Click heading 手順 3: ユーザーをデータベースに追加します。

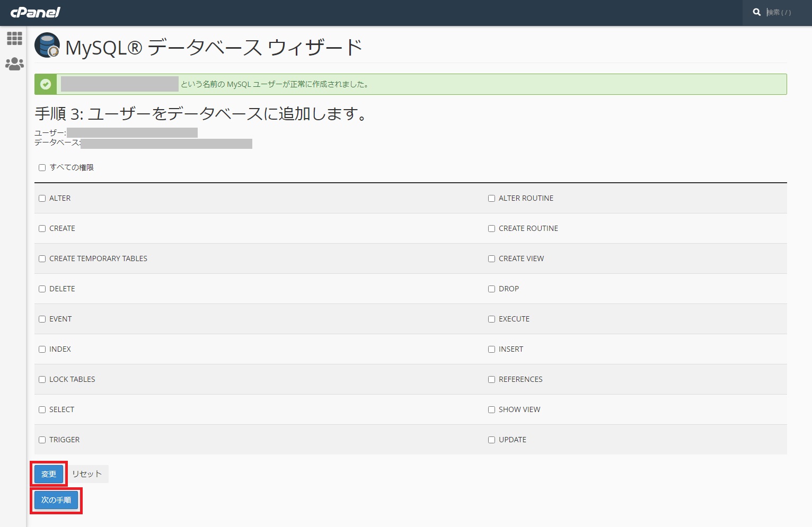tap(201, 113)
